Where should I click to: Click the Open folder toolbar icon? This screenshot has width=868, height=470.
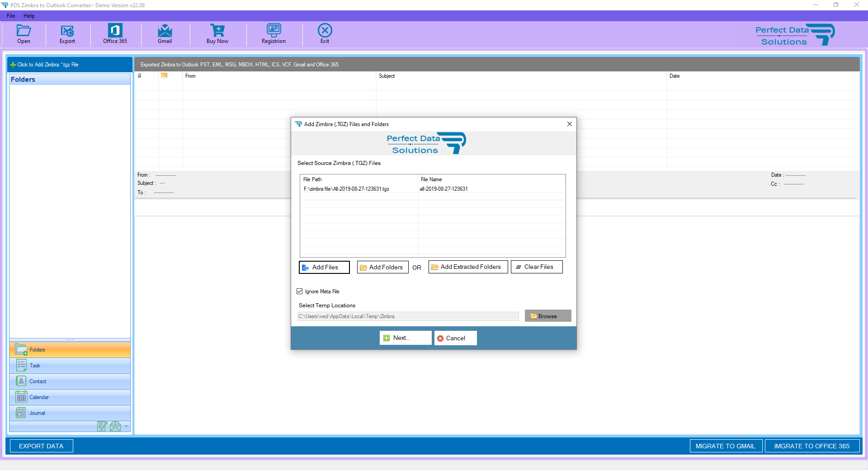click(24, 31)
